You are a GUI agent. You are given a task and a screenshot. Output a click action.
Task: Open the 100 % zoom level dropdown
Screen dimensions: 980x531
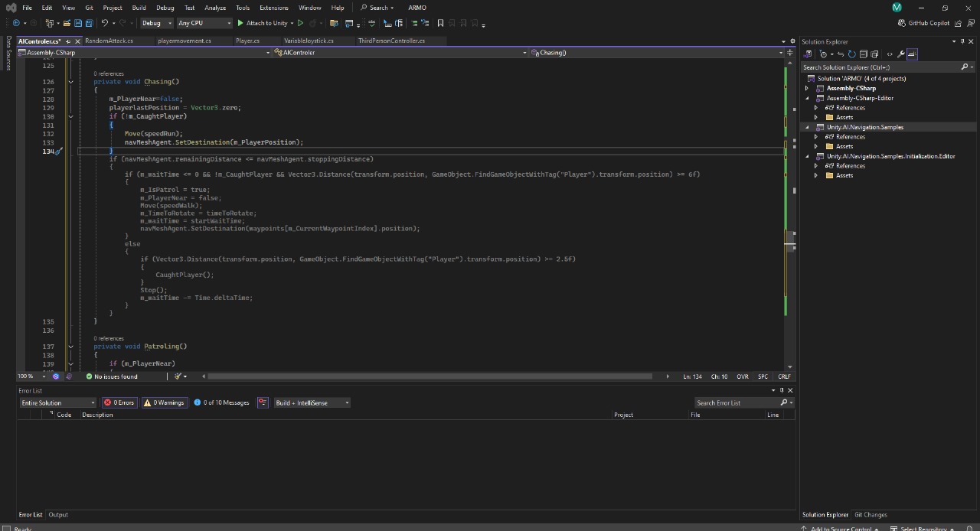click(x=31, y=376)
